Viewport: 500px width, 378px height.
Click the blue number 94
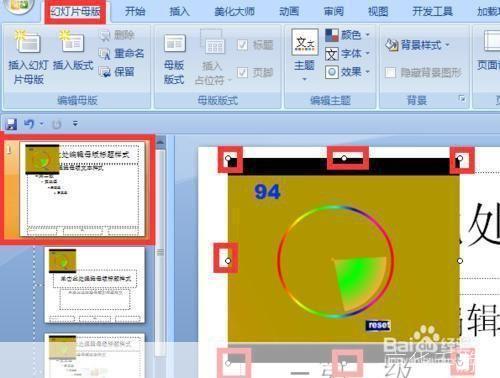(267, 192)
